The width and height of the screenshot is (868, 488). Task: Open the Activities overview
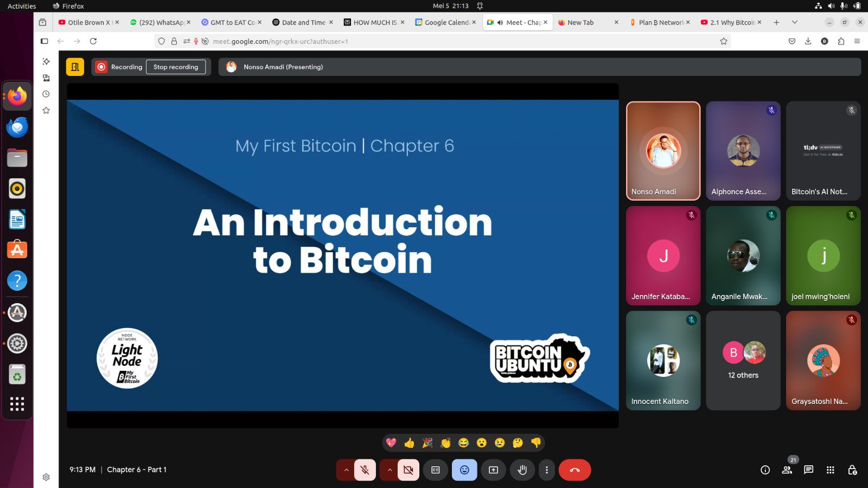tap(22, 6)
